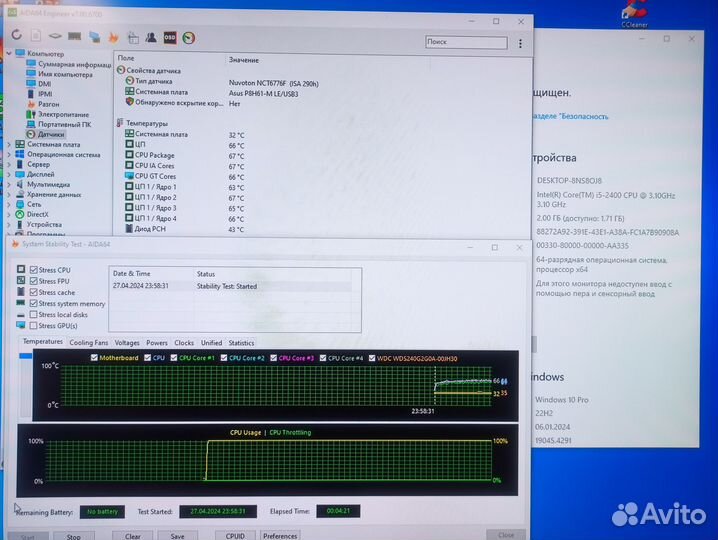Open the Statistics tab
718x540 pixels.
pyautogui.click(x=241, y=342)
